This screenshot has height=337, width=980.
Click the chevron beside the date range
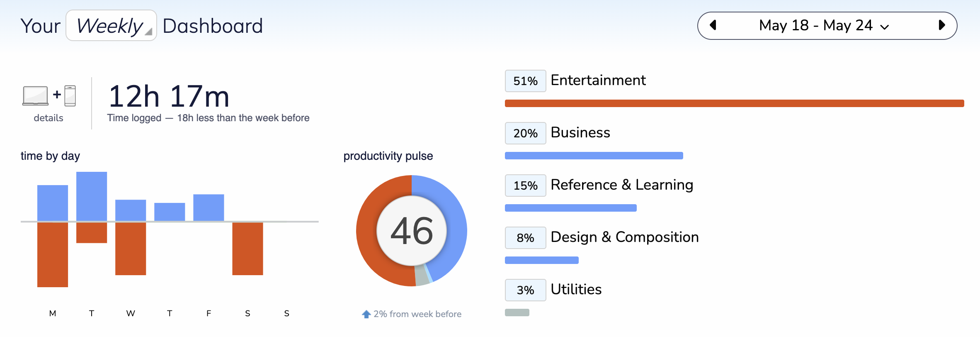[885, 27]
